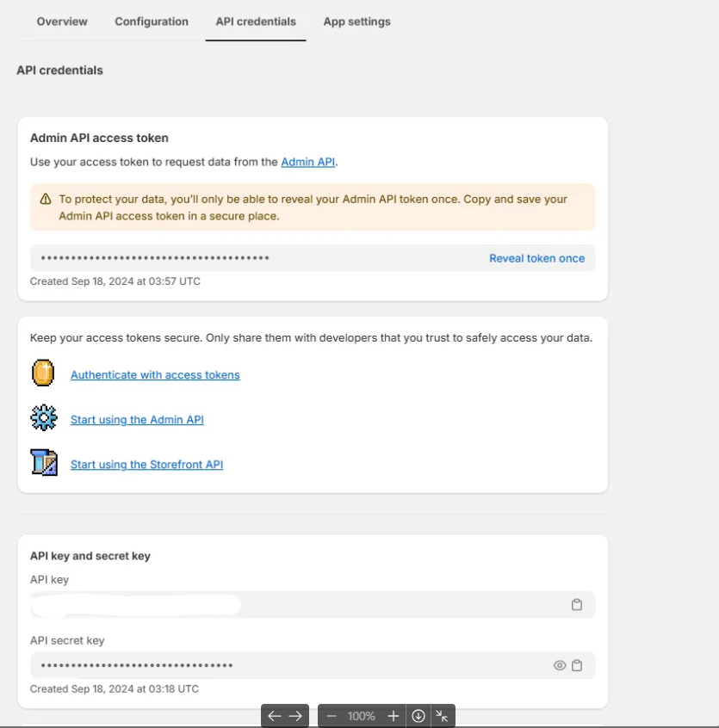Open the Admin API hyperlink
Image resolution: width=719 pixels, height=728 pixels.
pos(308,162)
